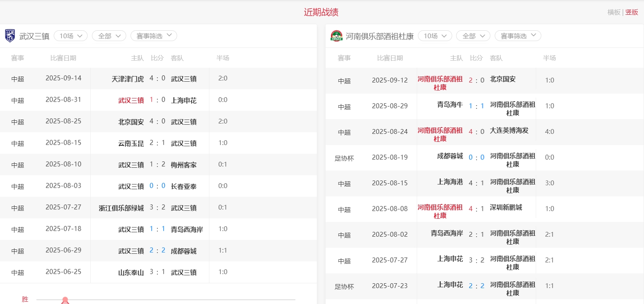The width and height of the screenshot is (644, 304).
Task: Select 天津津门虎 in the 2025-09-14 match
Action: pyautogui.click(x=127, y=79)
